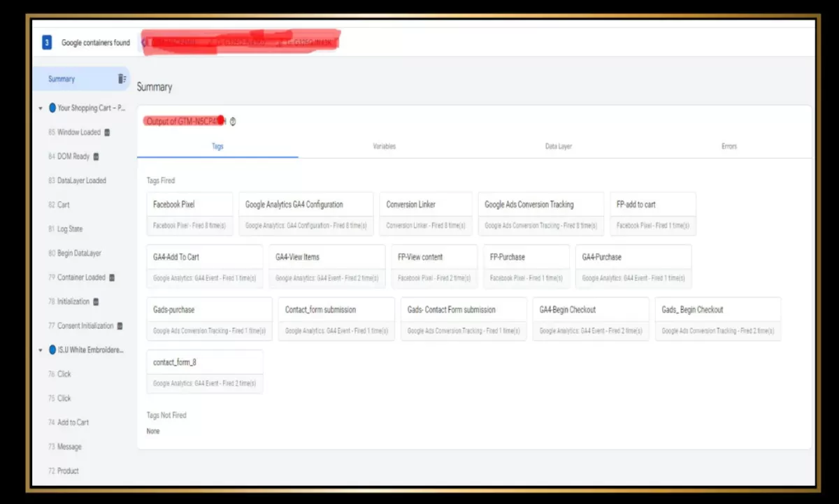Open the Google Analytics GA4 Configuration tag card
Viewport: 839px width, 504px height.
point(306,214)
